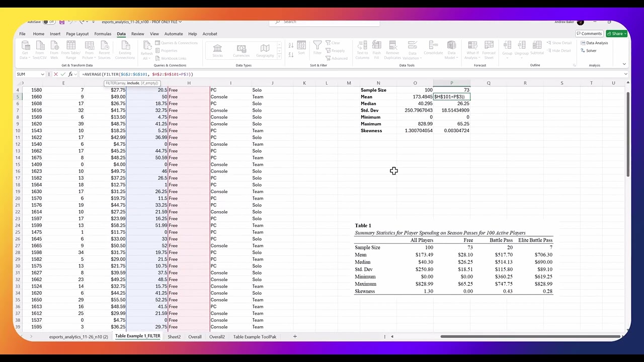Open the Insert Function fx dialog
The image size is (644, 362).
[70, 74]
